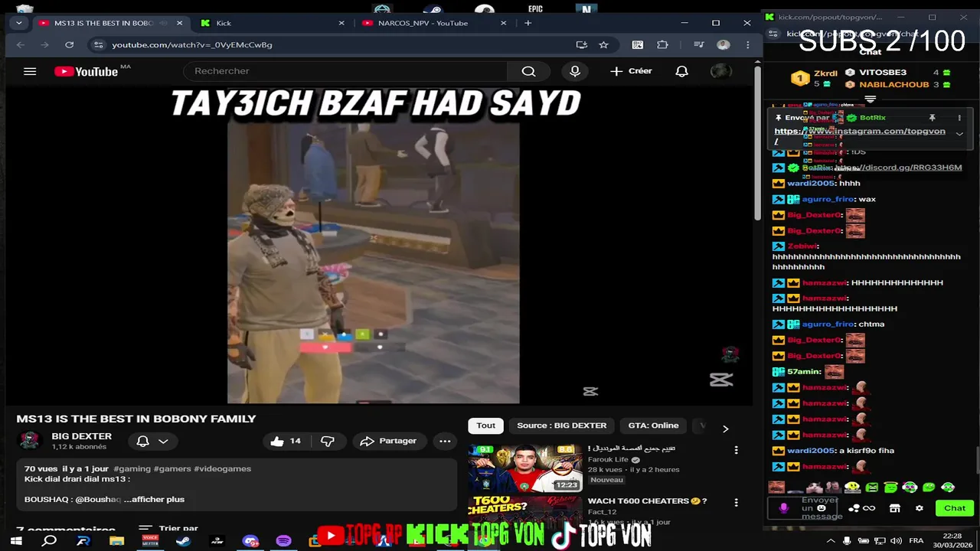Image resolution: width=980 pixels, height=551 pixels.
Task: Dislike the video with thumbs down
Action: pyautogui.click(x=328, y=441)
